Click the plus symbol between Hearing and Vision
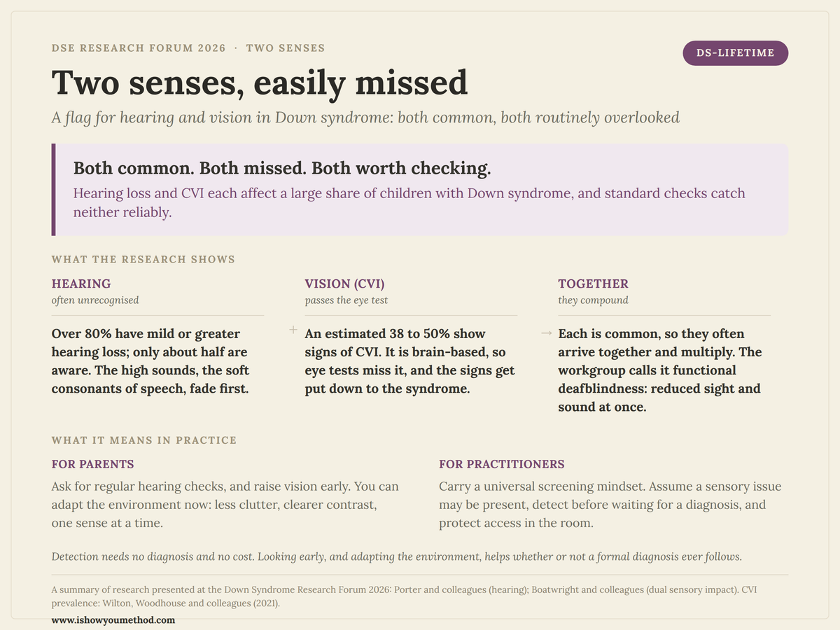Viewport: 840px width, 630px height. coord(293,330)
